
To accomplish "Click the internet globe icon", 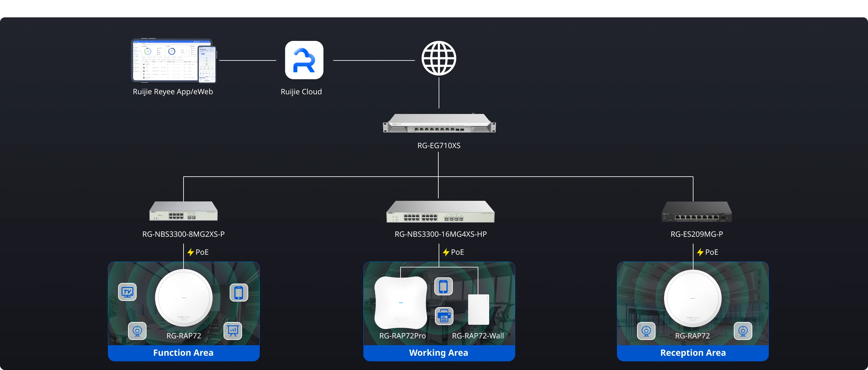I will tap(439, 58).
